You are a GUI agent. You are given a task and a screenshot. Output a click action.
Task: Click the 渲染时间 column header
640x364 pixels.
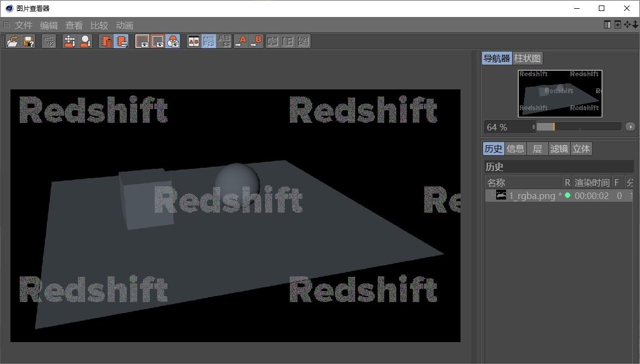click(x=592, y=183)
